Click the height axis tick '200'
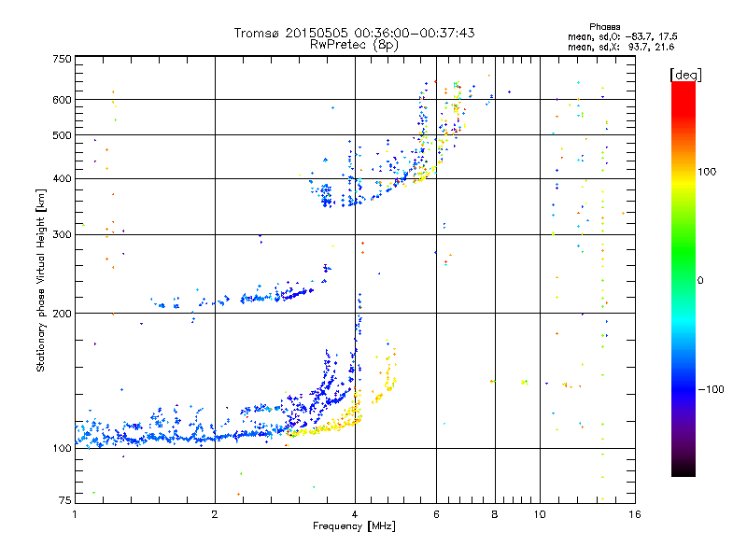Viewport: 747px width, 560px height. pyautogui.click(x=63, y=314)
